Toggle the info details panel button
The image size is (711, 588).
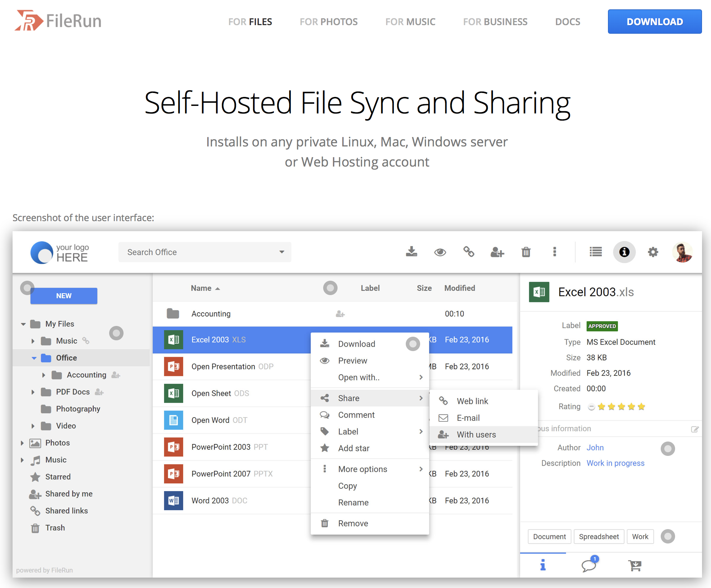[x=624, y=252]
